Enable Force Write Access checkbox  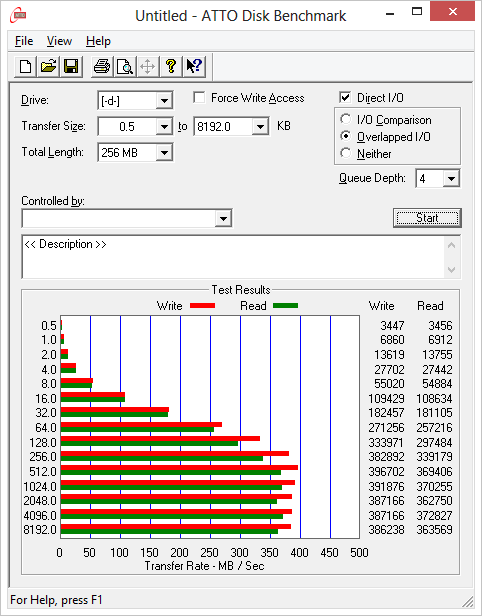[x=200, y=97]
